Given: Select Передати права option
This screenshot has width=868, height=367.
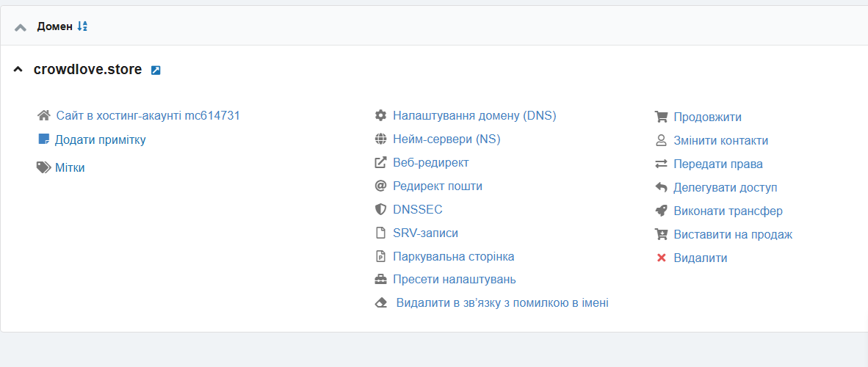Looking at the screenshot, I should pos(717,164).
